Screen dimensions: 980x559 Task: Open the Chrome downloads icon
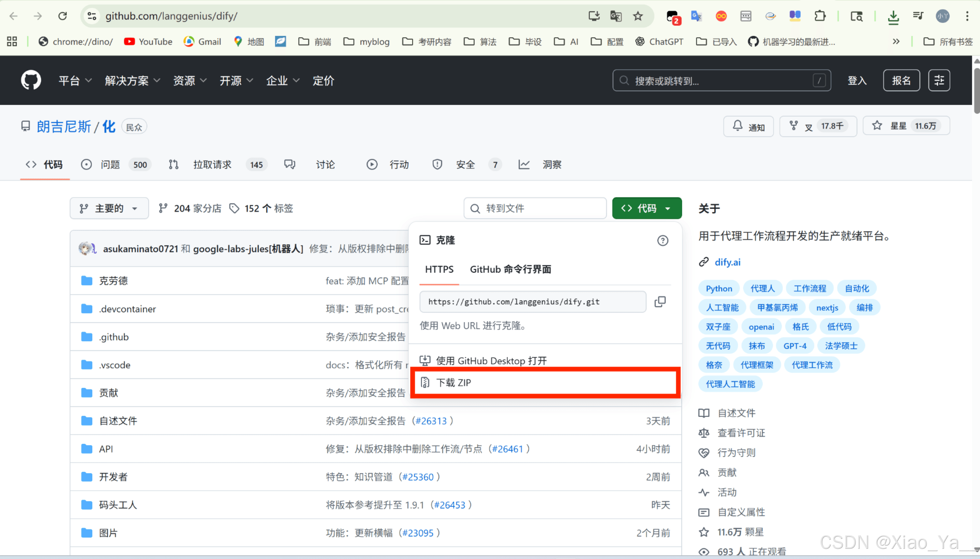pyautogui.click(x=893, y=16)
